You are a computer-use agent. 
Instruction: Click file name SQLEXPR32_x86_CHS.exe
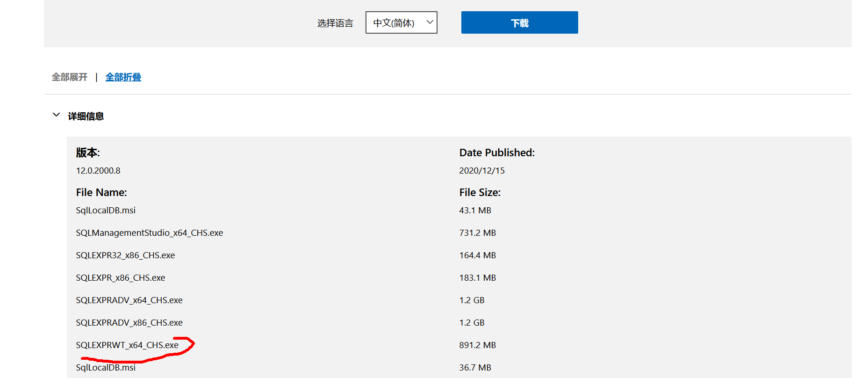pos(125,255)
